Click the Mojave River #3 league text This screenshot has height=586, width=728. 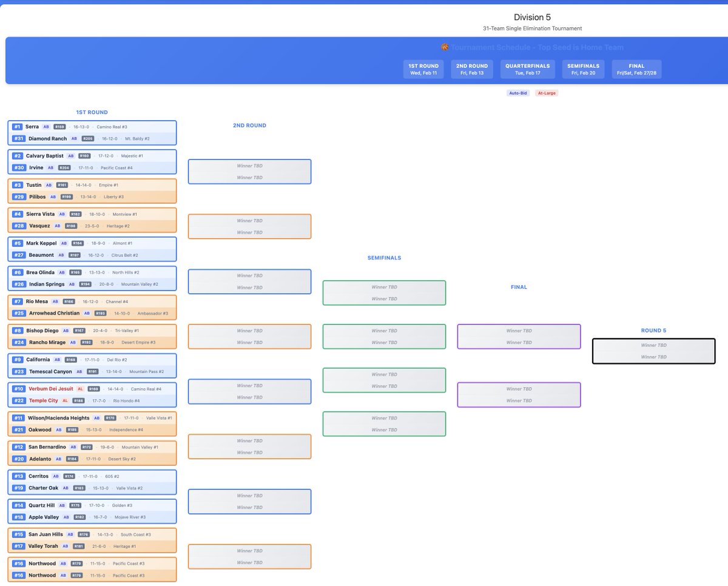tap(130, 517)
